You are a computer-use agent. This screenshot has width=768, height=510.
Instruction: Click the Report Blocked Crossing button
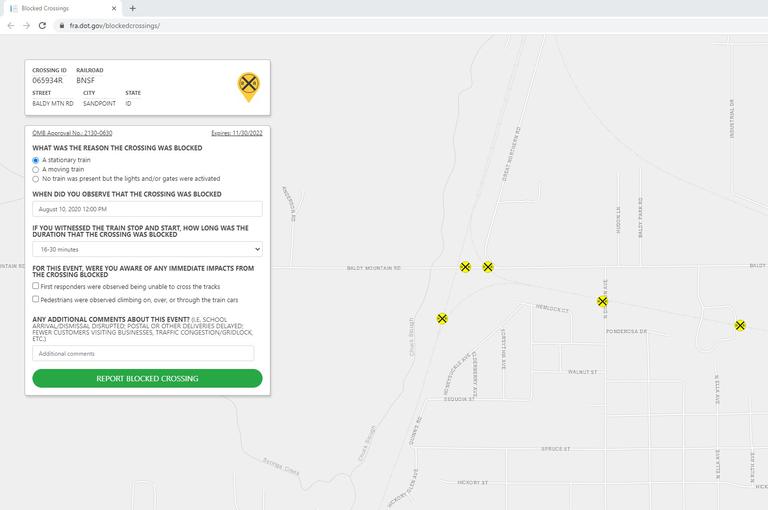tap(147, 379)
